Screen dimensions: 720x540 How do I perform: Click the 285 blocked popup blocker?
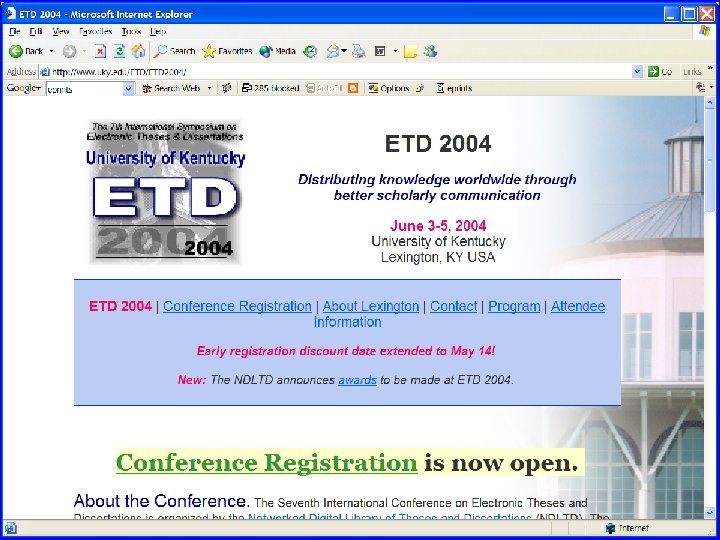coord(270,88)
